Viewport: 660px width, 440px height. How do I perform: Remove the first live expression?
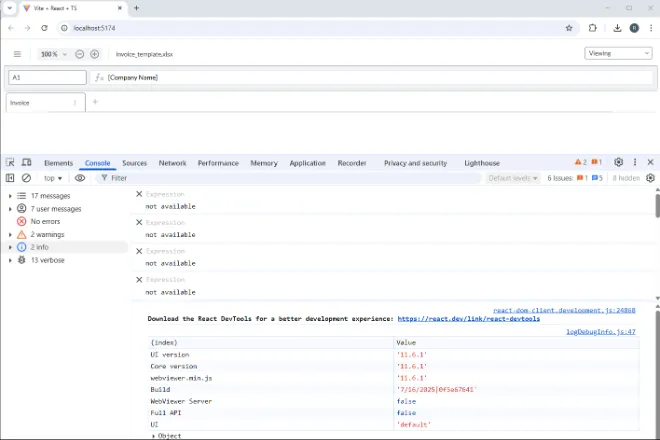point(139,194)
